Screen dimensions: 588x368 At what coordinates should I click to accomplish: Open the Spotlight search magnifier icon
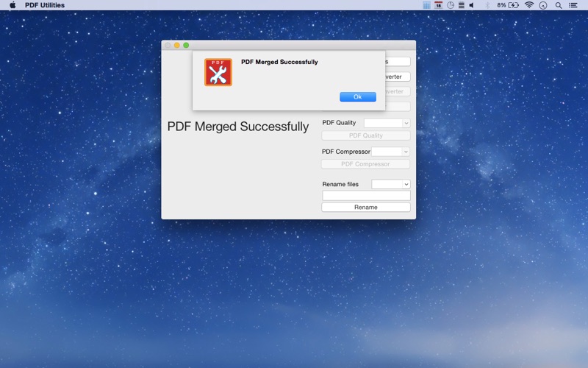(559, 5)
